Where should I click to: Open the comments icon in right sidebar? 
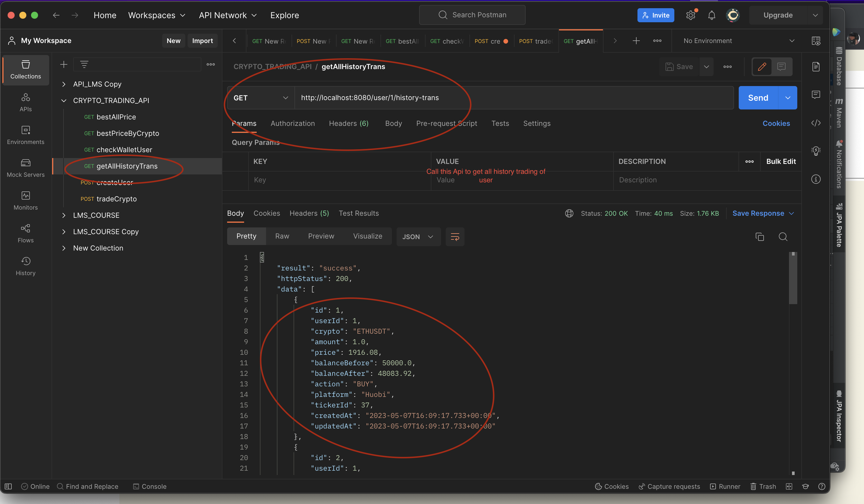coord(816,95)
